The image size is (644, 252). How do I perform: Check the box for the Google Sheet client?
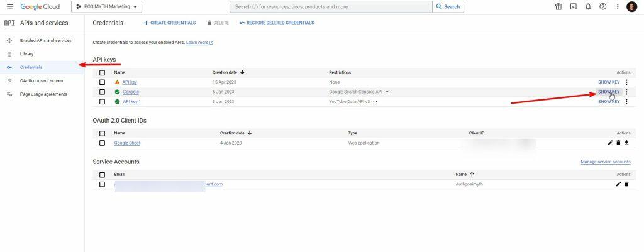tap(103, 143)
